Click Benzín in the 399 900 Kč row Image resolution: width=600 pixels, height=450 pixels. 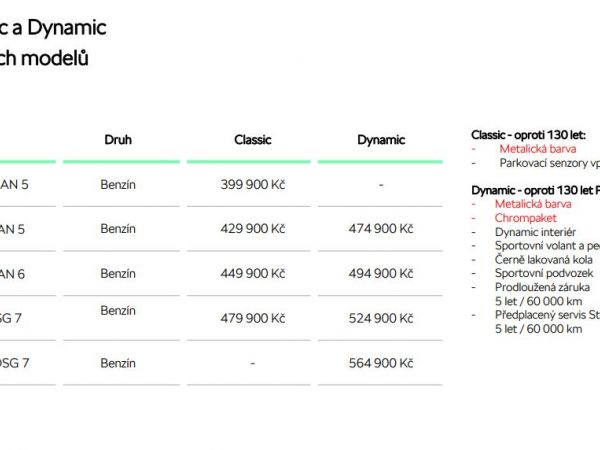click(118, 185)
